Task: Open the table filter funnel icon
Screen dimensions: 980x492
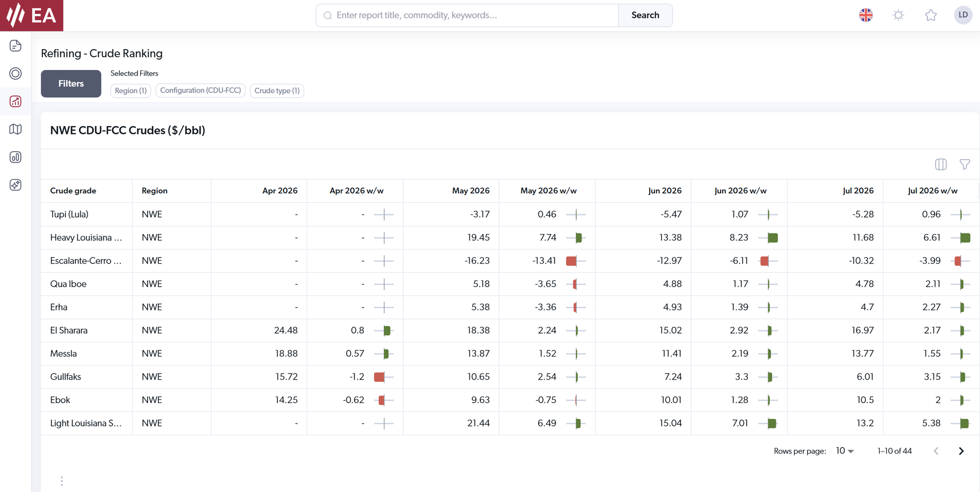Action: click(x=964, y=165)
